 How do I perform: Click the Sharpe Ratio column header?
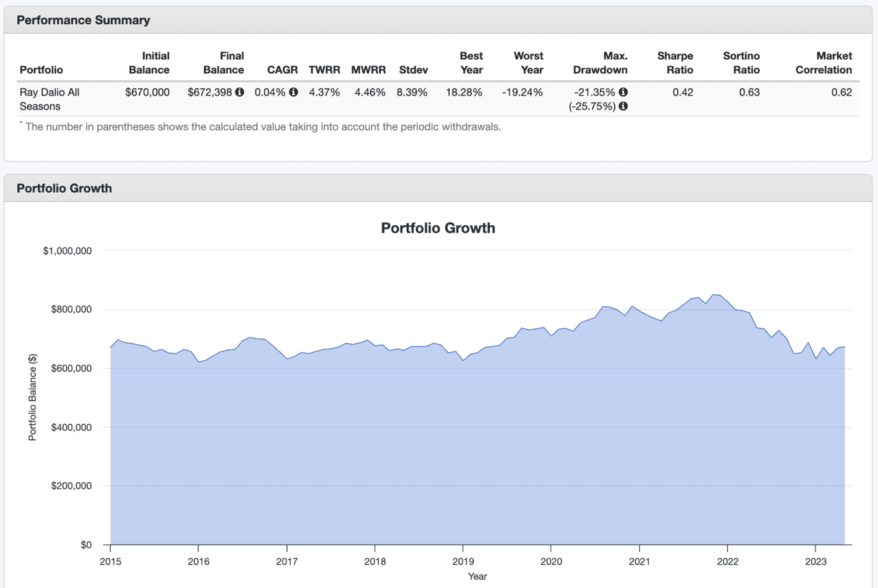(675, 63)
